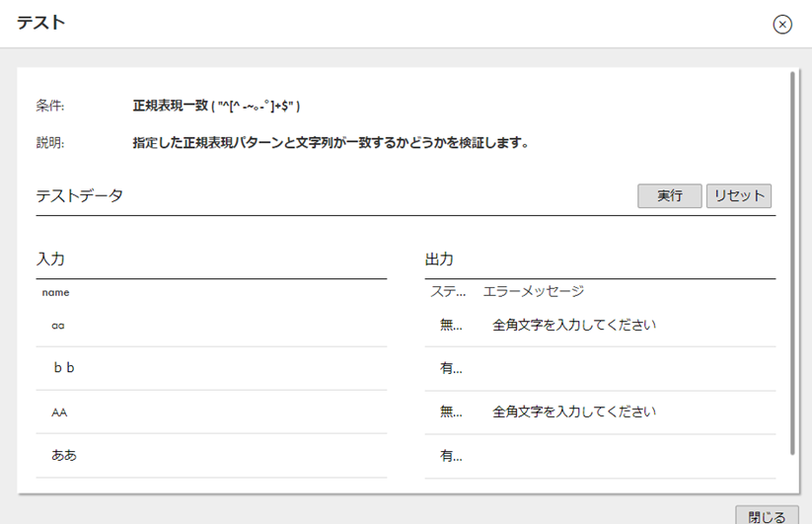Click the error message in the aa row
This screenshot has width=812, height=524.
[574, 326]
